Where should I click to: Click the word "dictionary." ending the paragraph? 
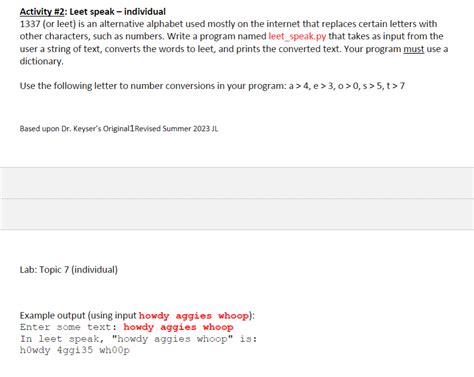41,61
